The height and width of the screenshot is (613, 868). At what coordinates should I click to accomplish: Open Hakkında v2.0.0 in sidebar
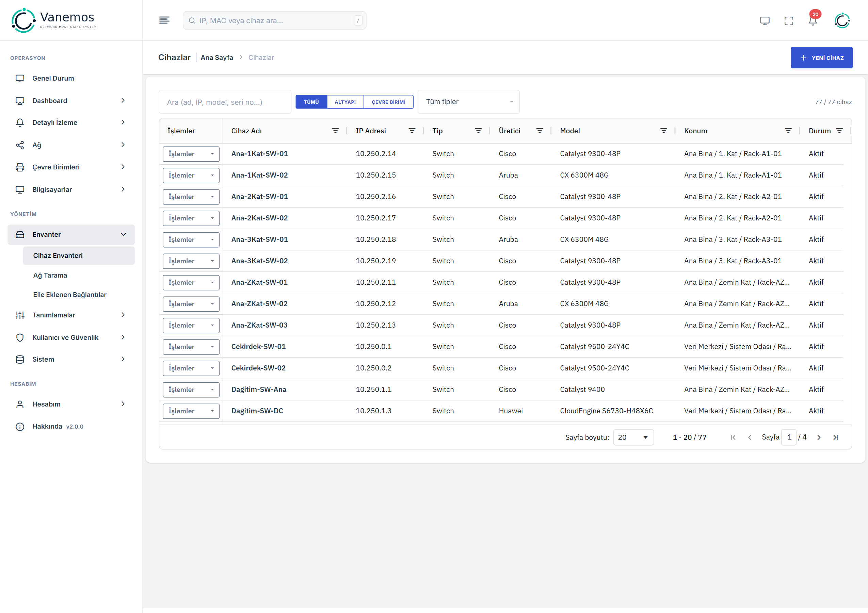pyautogui.click(x=71, y=427)
